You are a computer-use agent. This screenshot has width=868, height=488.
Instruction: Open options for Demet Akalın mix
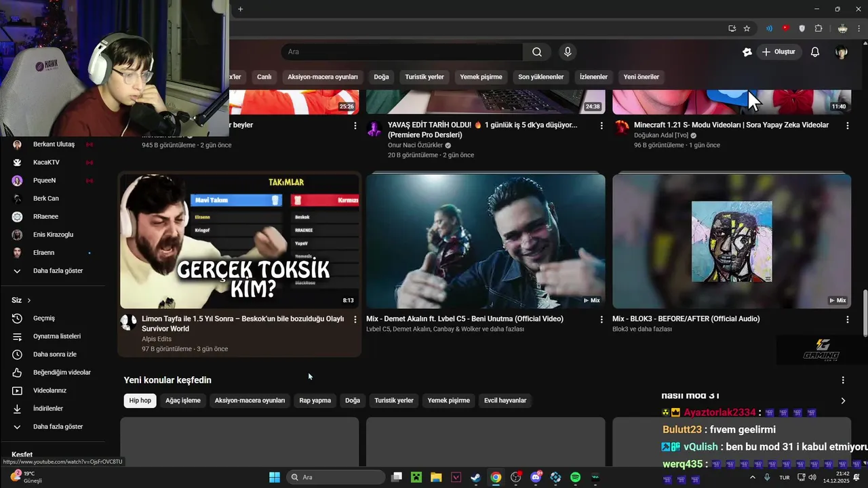tap(601, 319)
